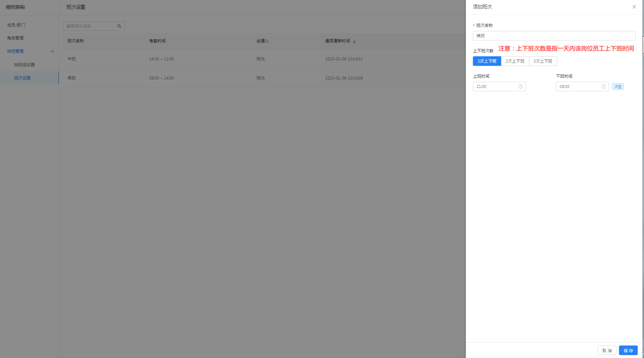Focus the 班次名称 input containing 晚班

[554, 36]
